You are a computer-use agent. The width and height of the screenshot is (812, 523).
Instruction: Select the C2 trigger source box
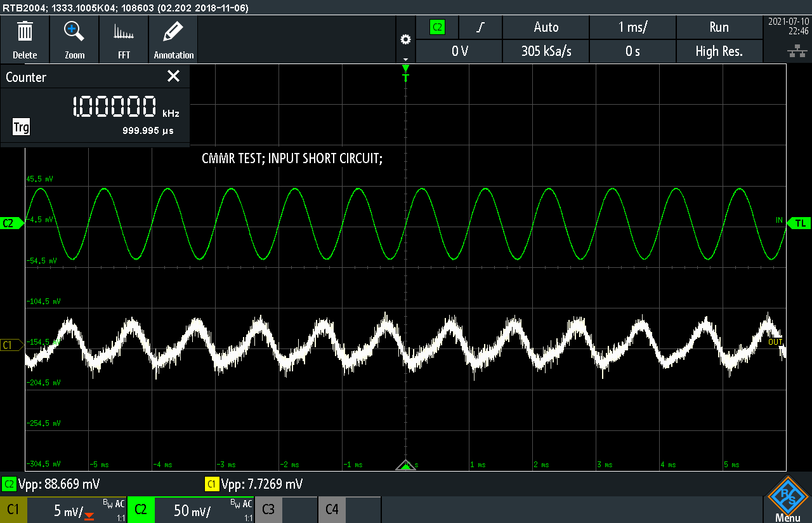coord(437,27)
